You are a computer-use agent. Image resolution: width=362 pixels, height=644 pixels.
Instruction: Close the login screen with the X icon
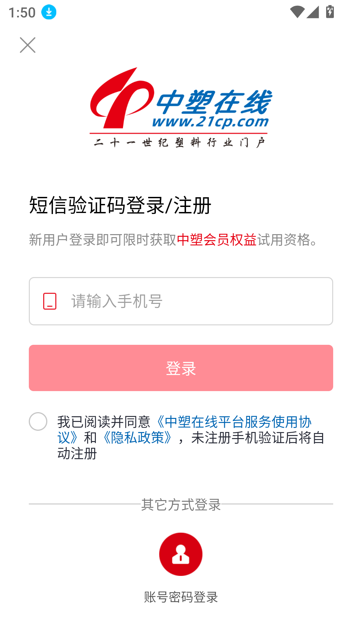tap(27, 45)
